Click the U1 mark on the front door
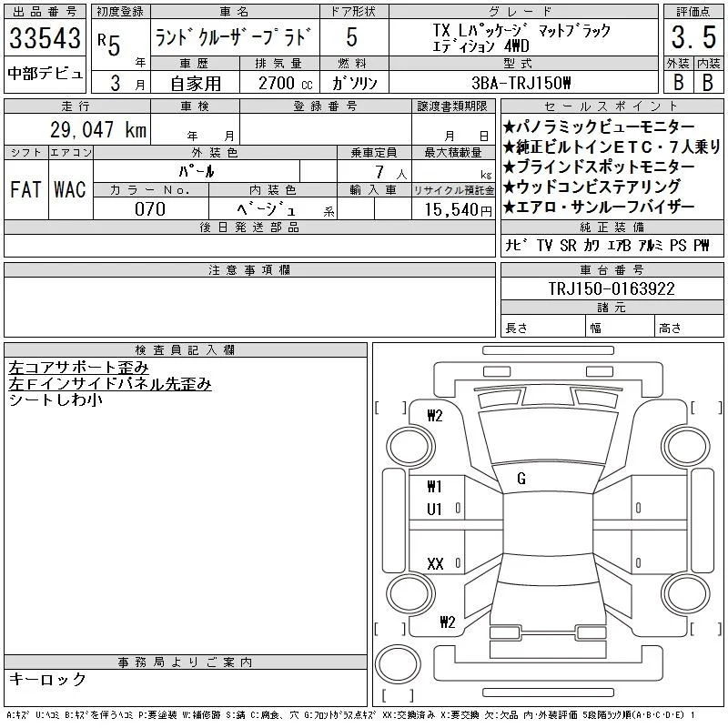Screen dimensions: 728x728 (434, 510)
